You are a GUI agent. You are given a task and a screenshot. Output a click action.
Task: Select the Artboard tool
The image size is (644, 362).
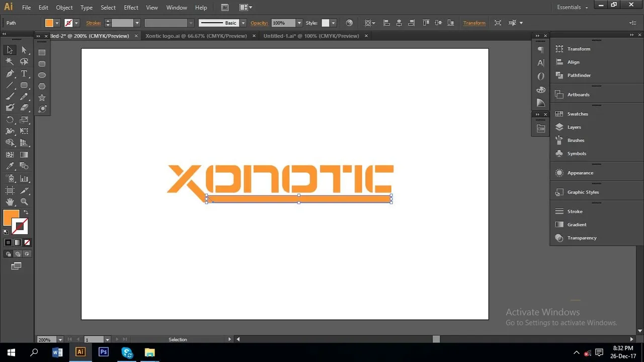point(10,190)
